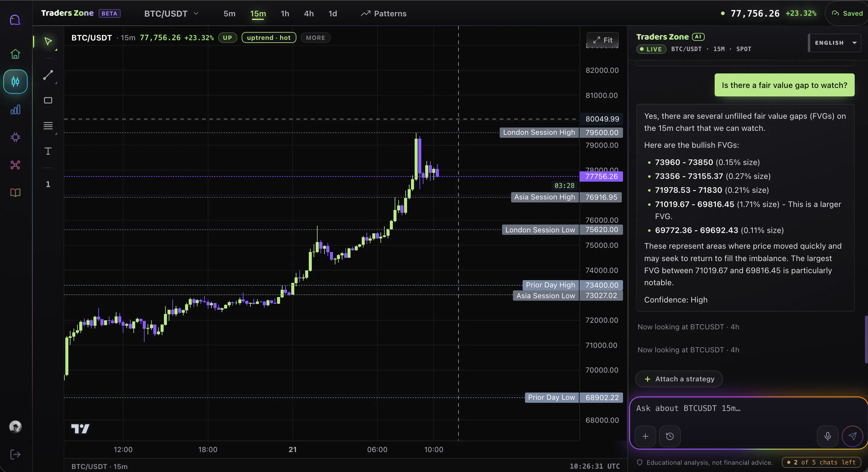Click the header price 77,756.26
The width and height of the screenshot is (868, 472).
pyautogui.click(x=755, y=14)
